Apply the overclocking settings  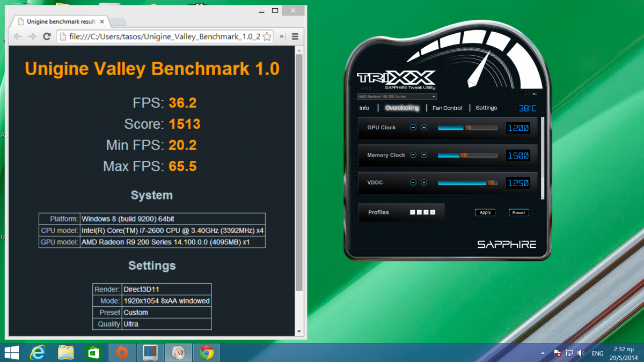[485, 212]
